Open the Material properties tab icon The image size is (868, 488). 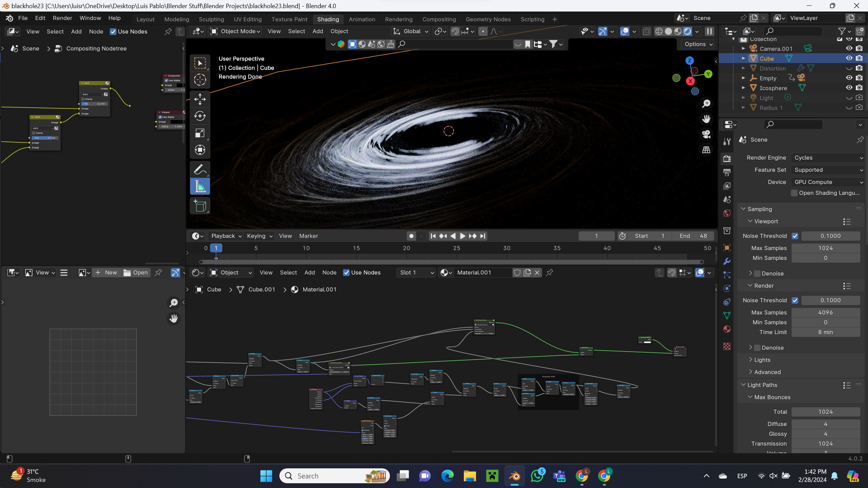727,329
